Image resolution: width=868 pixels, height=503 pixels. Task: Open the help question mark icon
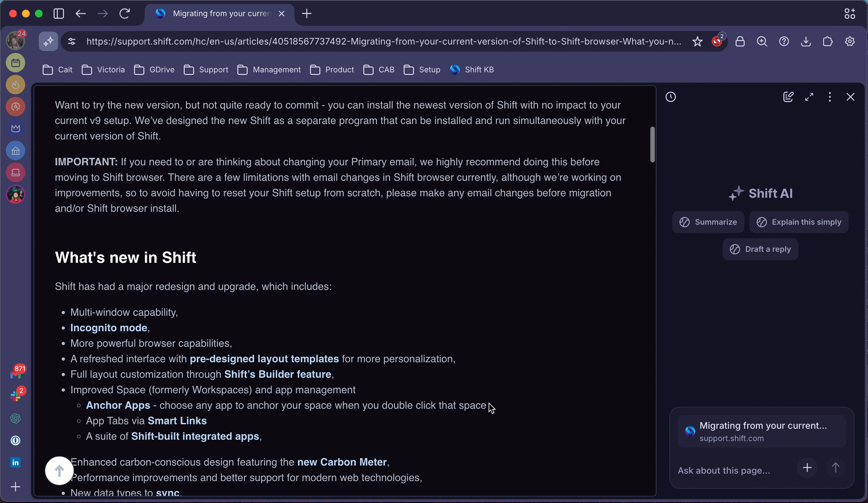pos(784,42)
